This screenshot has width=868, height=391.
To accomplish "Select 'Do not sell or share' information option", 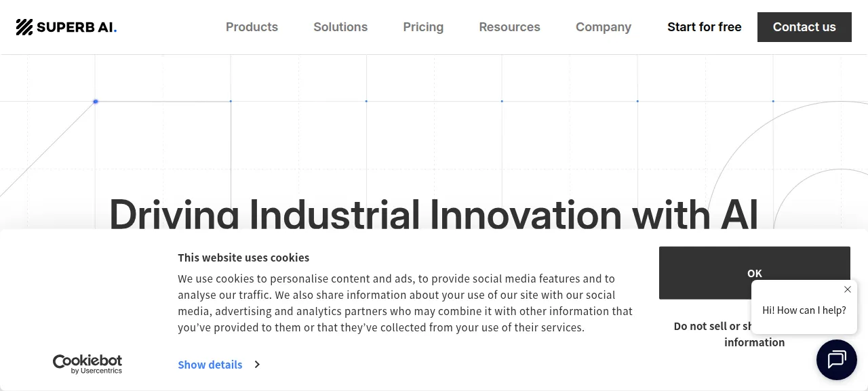I will 711,334.
